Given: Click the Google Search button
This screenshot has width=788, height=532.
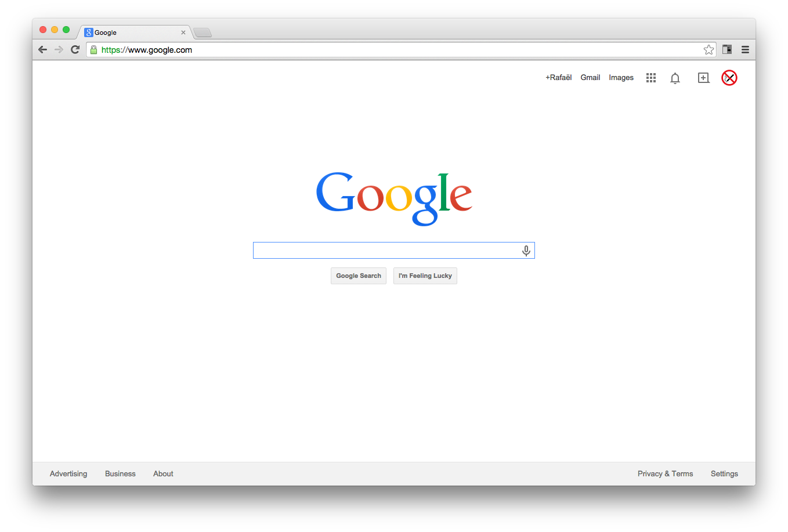Looking at the screenshot, I should (359, 276).
